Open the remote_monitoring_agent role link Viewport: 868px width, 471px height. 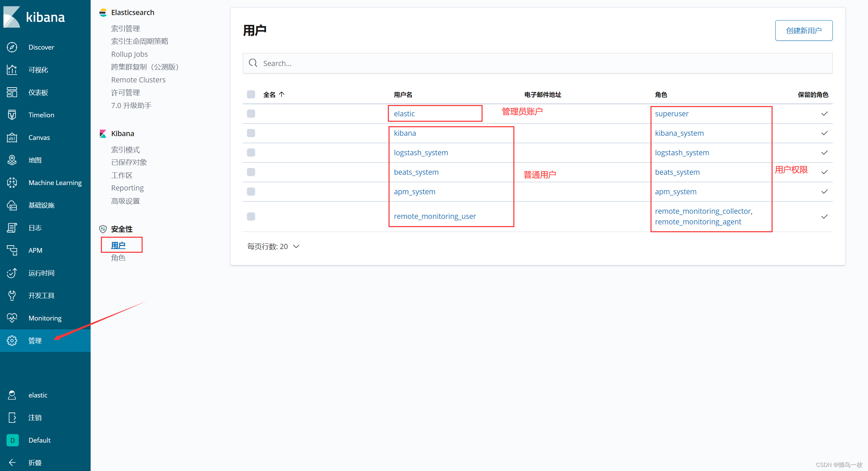pos(698,222)
